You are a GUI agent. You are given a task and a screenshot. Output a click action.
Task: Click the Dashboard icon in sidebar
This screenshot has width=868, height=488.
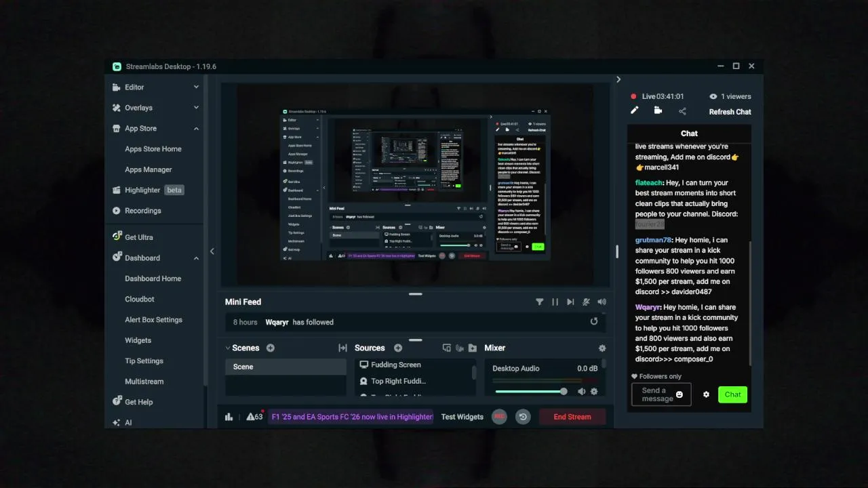(117, 258)
